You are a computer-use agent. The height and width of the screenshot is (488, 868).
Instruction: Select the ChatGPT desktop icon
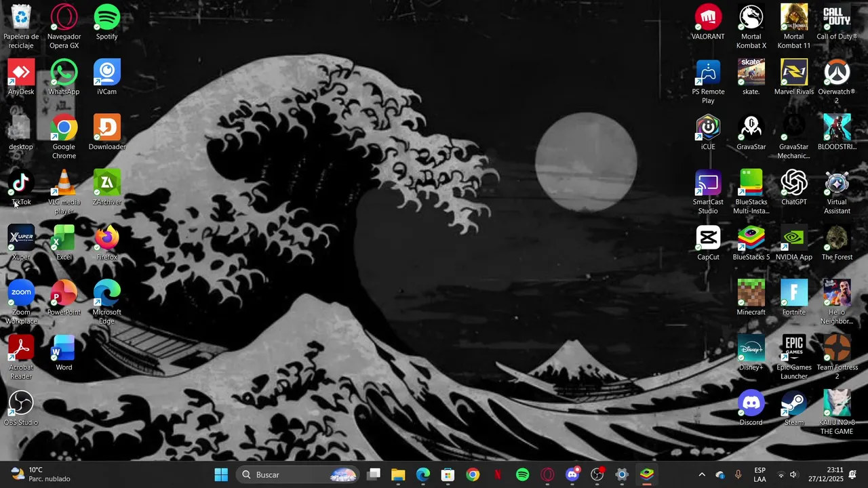coord(794,188)
